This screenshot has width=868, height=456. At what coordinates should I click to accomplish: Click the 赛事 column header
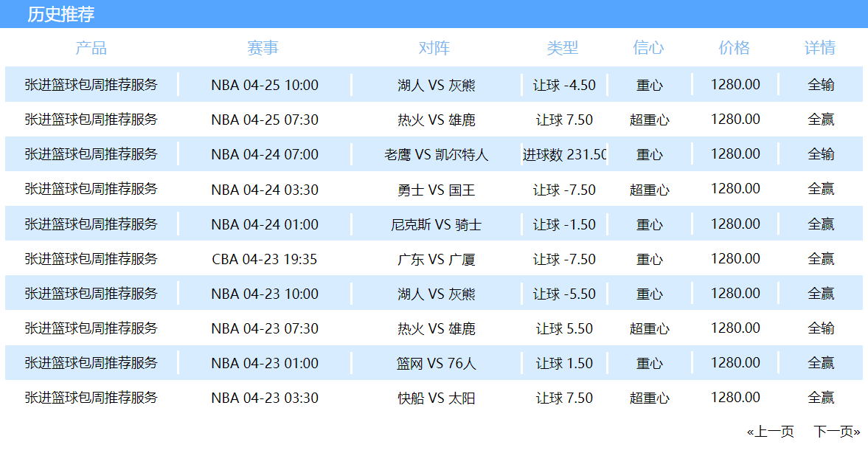263,48
